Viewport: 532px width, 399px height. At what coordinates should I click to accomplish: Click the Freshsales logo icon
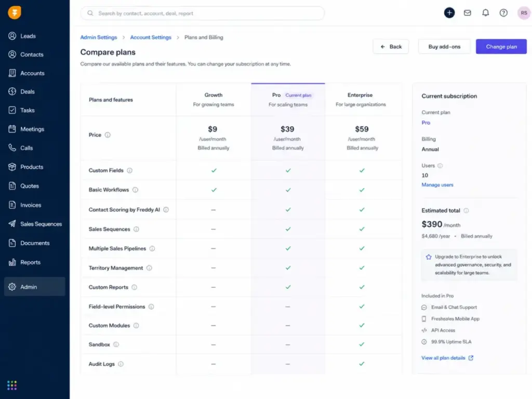(14, 12)
